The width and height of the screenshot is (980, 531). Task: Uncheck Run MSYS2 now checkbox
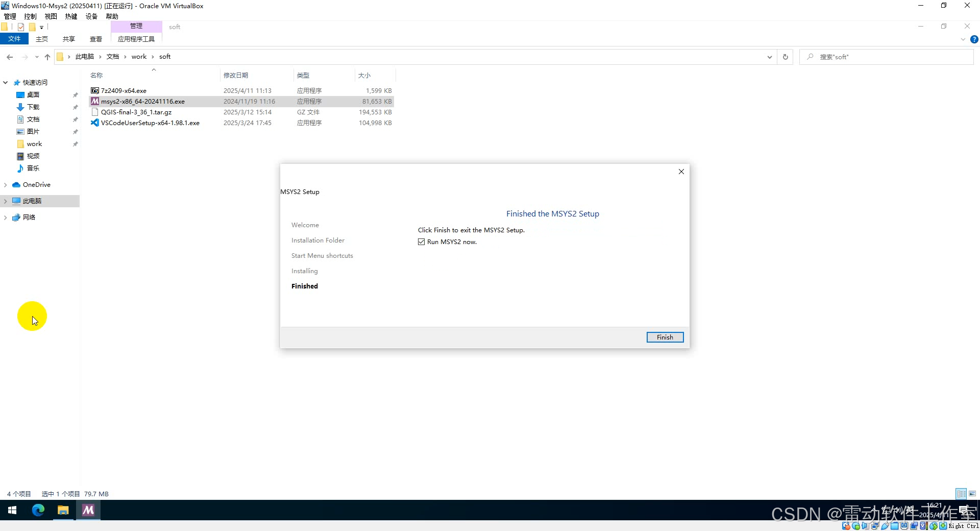pos(421,242)
